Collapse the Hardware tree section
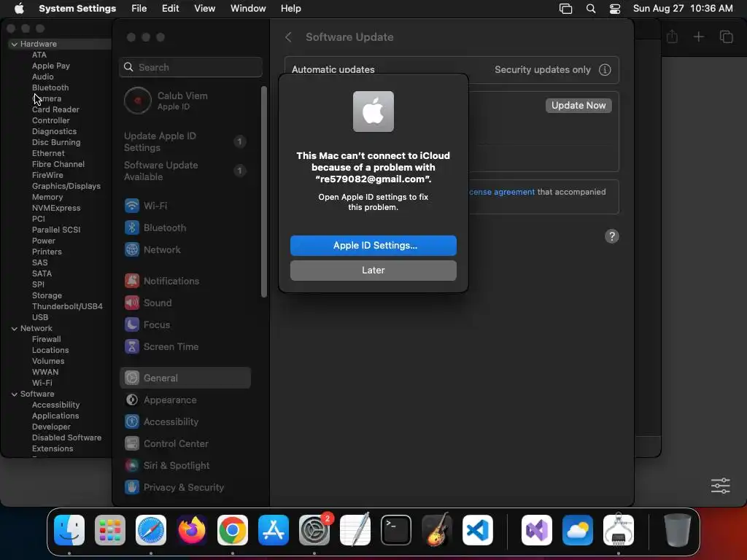Screen dimensions: 747x560 [15, 44]
